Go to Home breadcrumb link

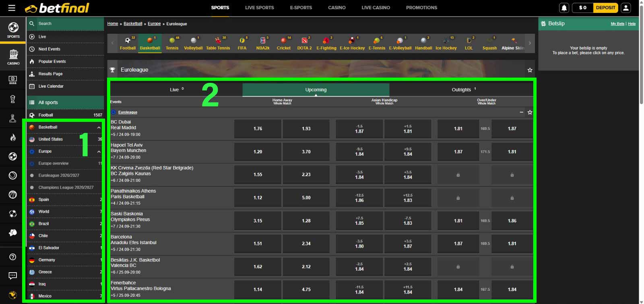(113, 24)
